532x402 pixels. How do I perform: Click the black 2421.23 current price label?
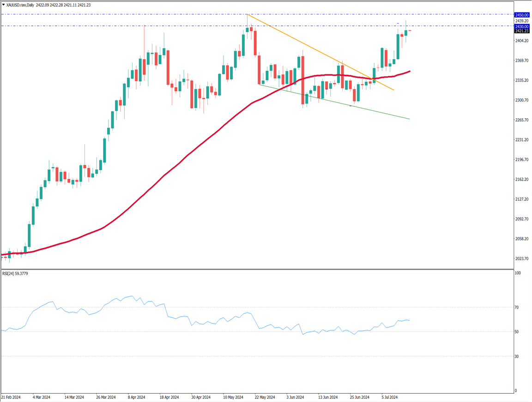(x=522, y=31)
